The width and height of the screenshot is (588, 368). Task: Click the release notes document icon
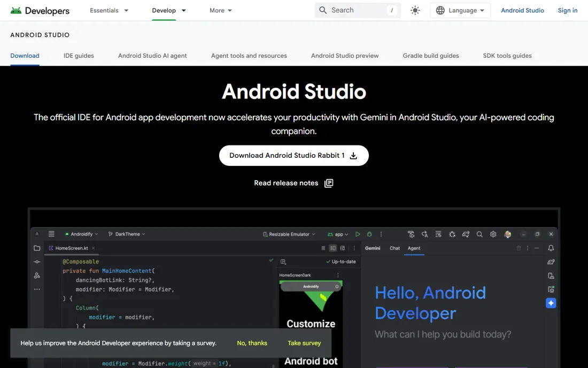329,183
